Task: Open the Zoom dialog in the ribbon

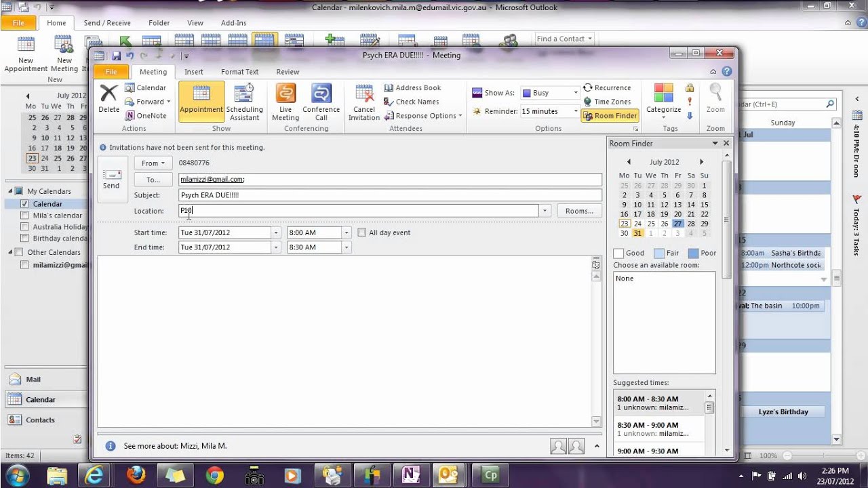Action: point(715,99)
